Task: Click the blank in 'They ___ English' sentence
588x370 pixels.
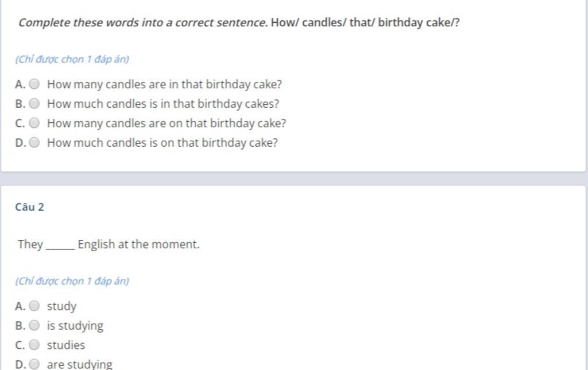Action: (x=60, y=246)
